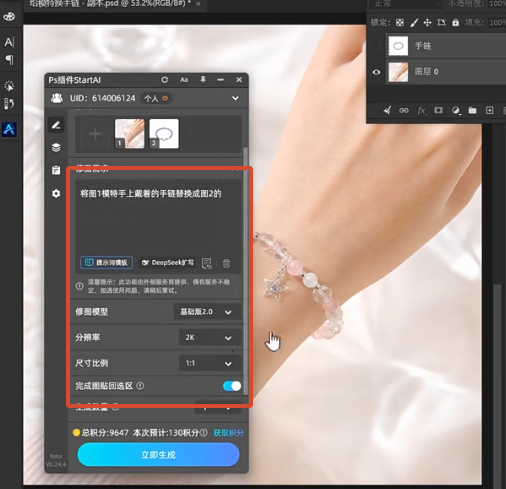Click the add image plus box
506x489 pixels.
coord(95,134)
